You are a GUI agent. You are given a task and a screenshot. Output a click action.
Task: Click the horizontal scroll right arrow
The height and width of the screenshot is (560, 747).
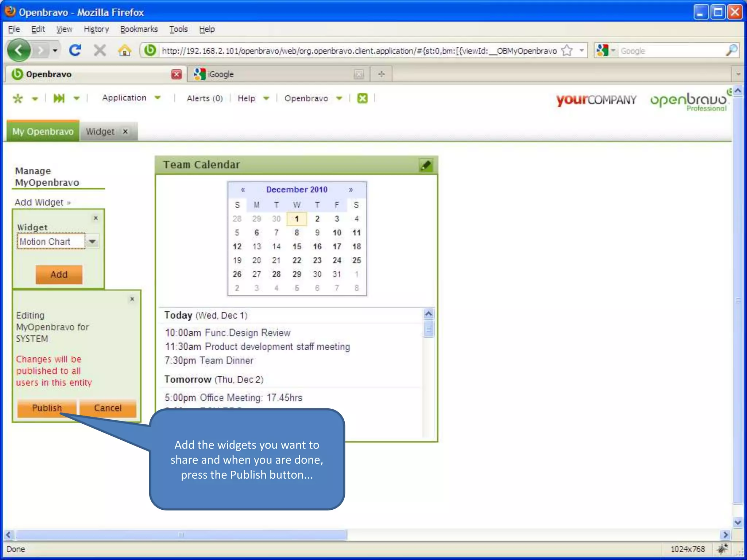click(726, 535)
